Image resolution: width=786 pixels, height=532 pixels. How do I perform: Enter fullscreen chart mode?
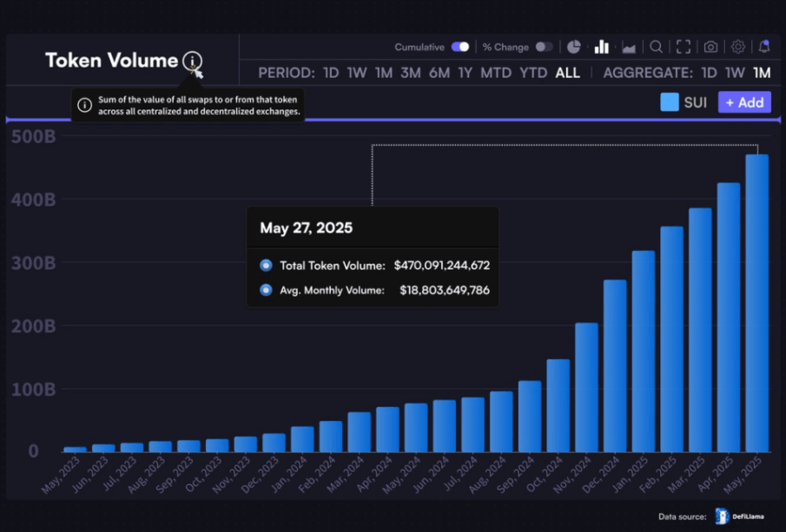pyautogui.click(x=684, y=47)
